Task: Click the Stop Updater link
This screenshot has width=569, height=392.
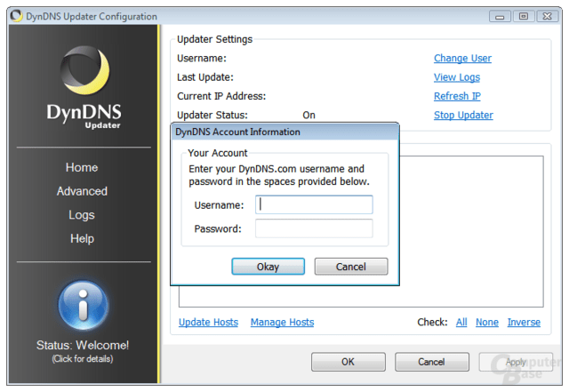Action: coord(463,115)
